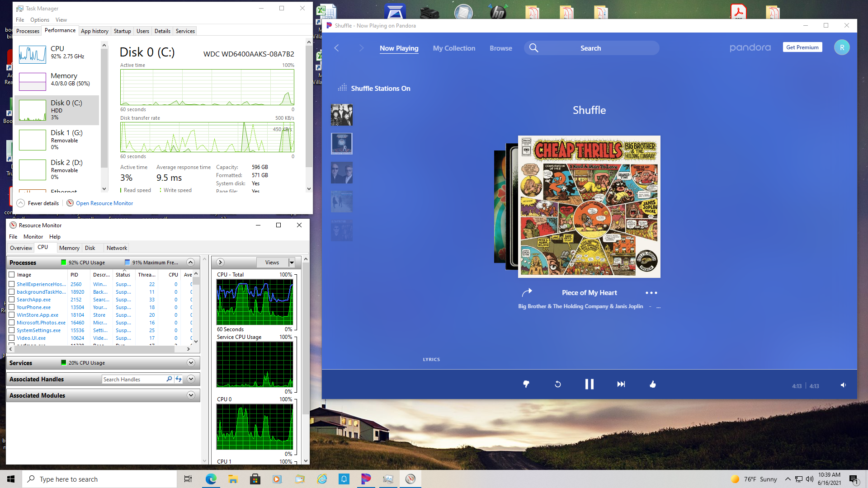Open the song's three-dot options menu
Viewport: 868px width, 488px height.
[651, 293]
